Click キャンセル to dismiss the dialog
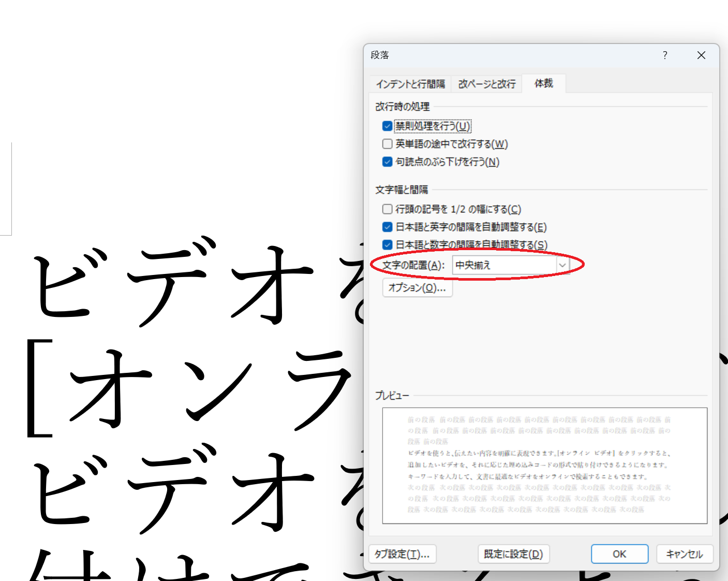 coord(685,554)
